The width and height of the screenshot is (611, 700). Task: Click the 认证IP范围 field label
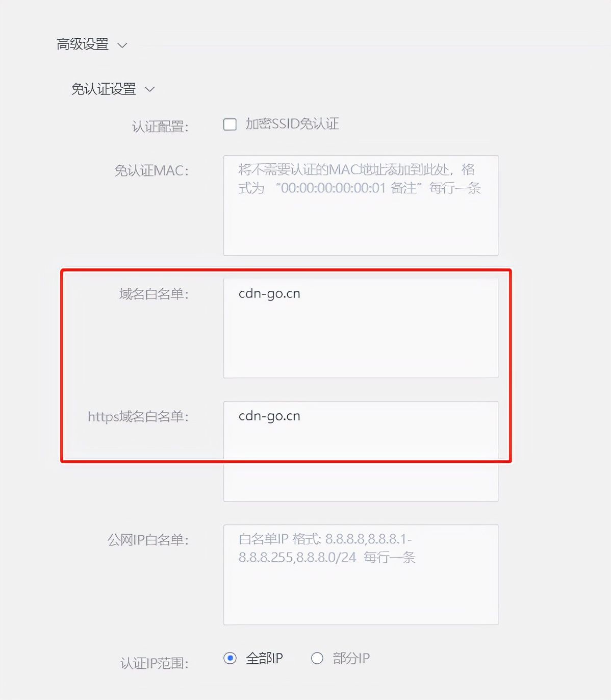155,663
